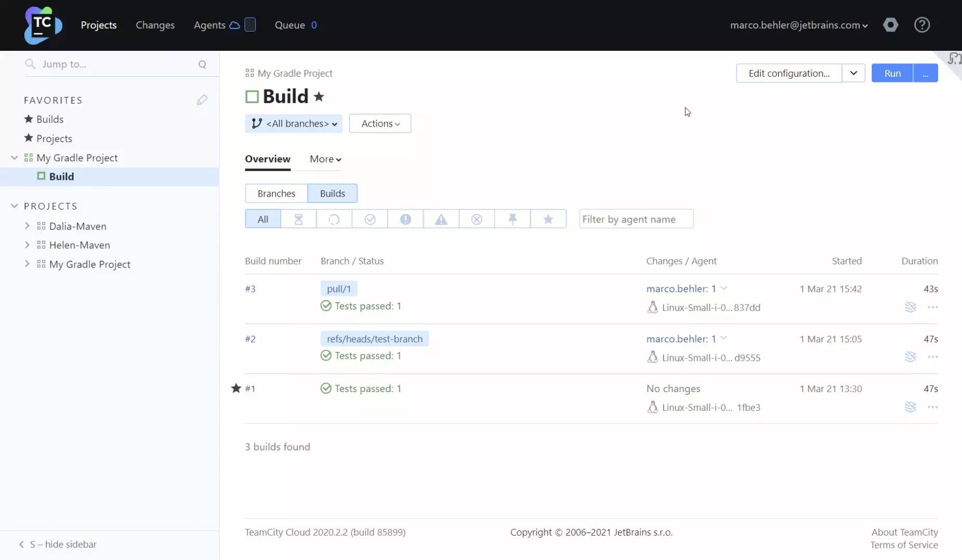Open the All branches dropdown
Image resolution: width=962 pixels, height=560 pixels.
(294, 124)
